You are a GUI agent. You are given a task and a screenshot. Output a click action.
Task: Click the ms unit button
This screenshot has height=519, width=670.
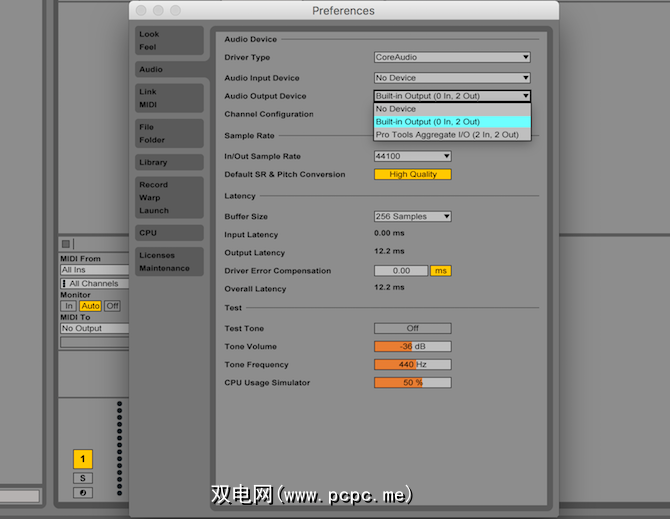click(441, 271)
